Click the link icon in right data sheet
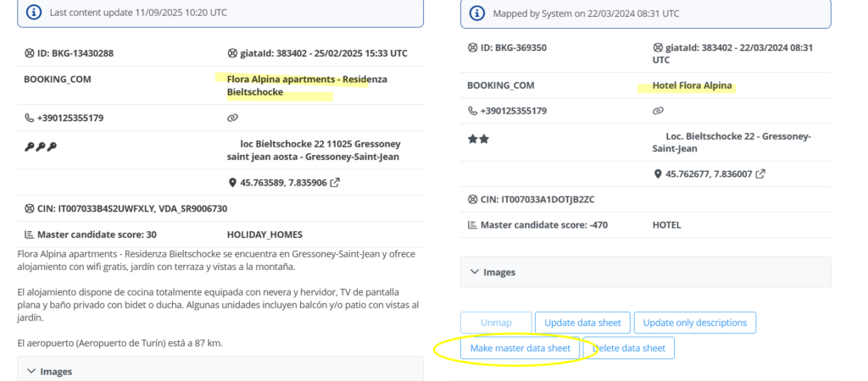 click(658, 111)
